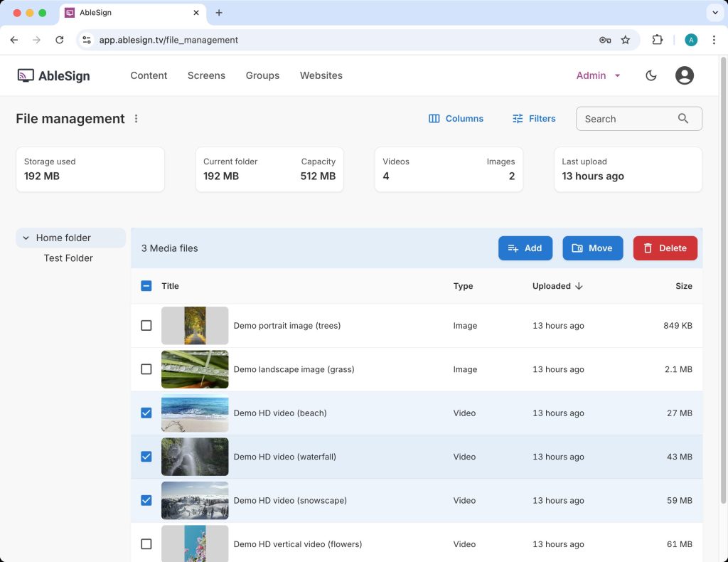The width and height of the screenshot is (728, 562).
Task: Navigate to Websites
Action: (x=321, y=75)
